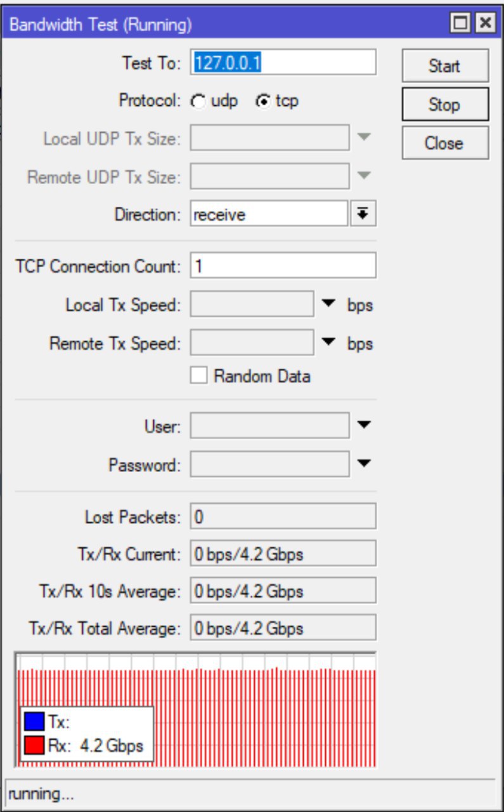Expand the Local UDP Tx Size arrow
The width and height of the screenshot is (504, 812).
click(363, 137)
